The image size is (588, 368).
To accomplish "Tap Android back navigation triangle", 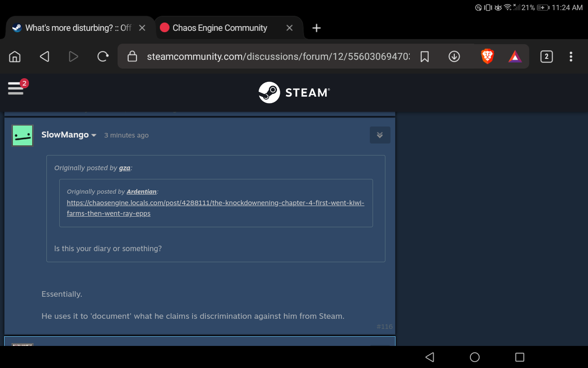I will click(430, 357).
